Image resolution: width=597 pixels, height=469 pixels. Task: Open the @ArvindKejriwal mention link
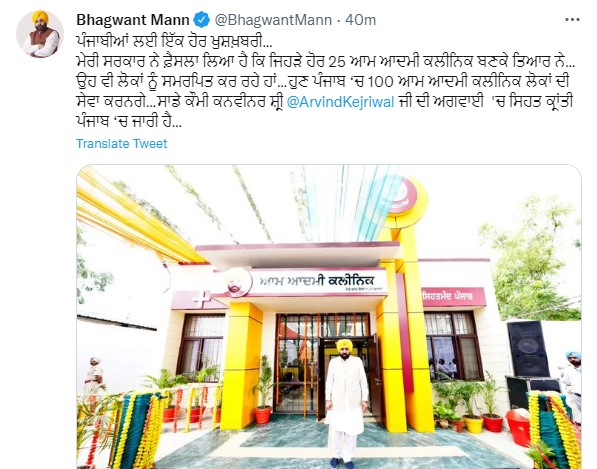point(340,102)
